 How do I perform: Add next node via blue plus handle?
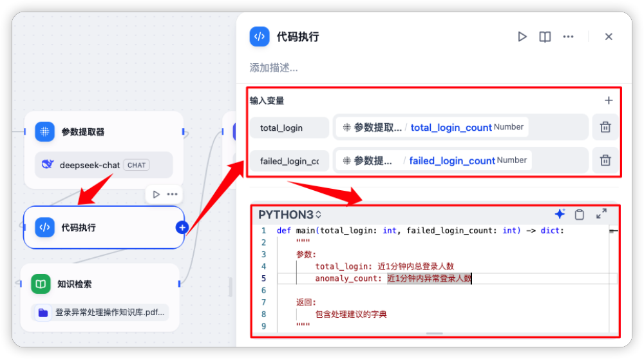click(x=182, y=228)
